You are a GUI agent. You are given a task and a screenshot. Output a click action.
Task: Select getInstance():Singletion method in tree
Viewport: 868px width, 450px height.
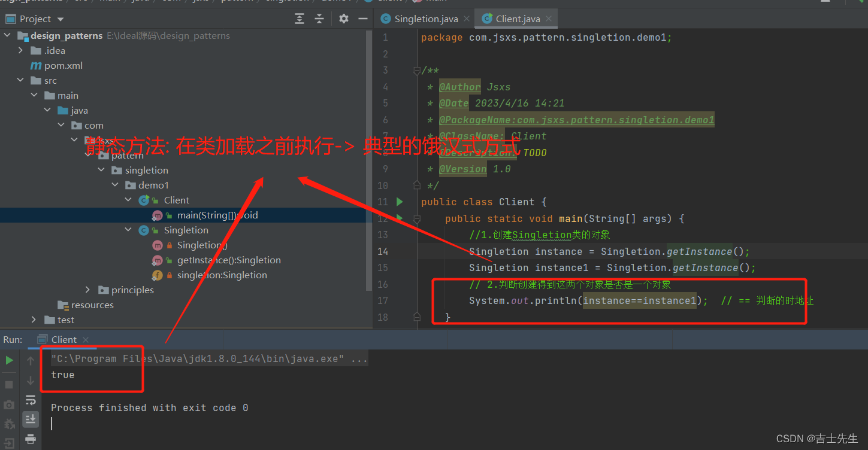click(229, 260)
